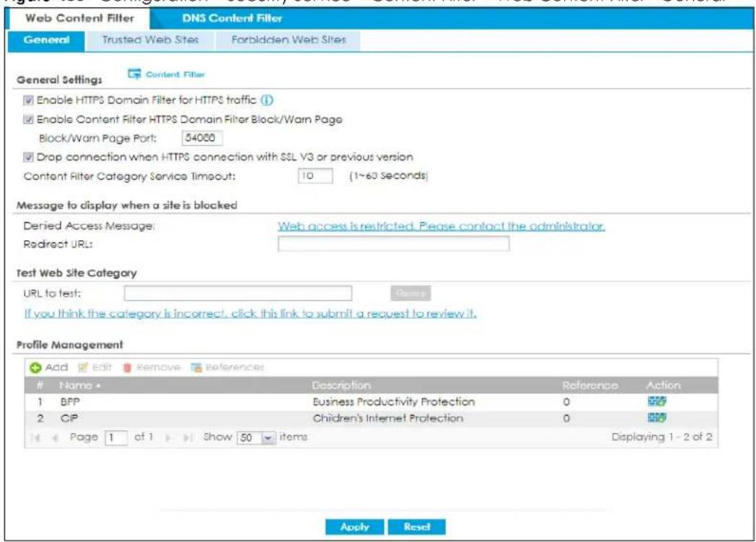Click the Query button next to URL test

(410, 293)
